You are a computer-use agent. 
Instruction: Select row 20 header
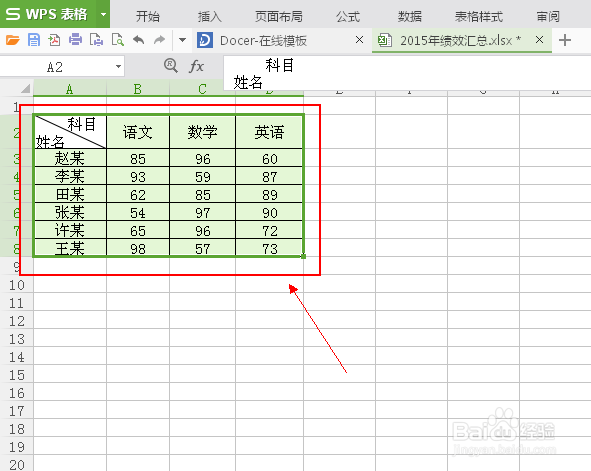click(x=17, y=465)
